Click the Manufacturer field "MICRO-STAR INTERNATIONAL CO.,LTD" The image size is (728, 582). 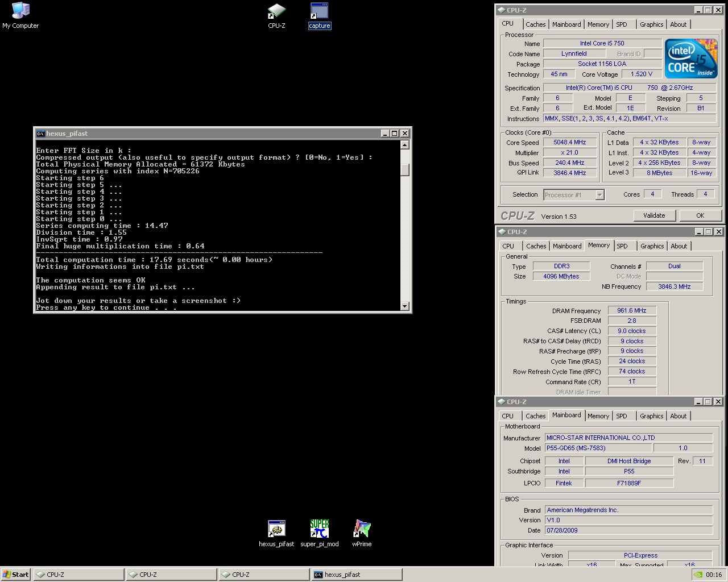tap(628, 438)
